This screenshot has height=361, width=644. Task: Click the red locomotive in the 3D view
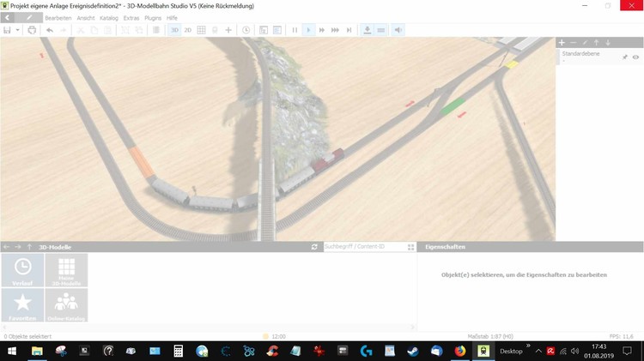[x=328, y=160]
